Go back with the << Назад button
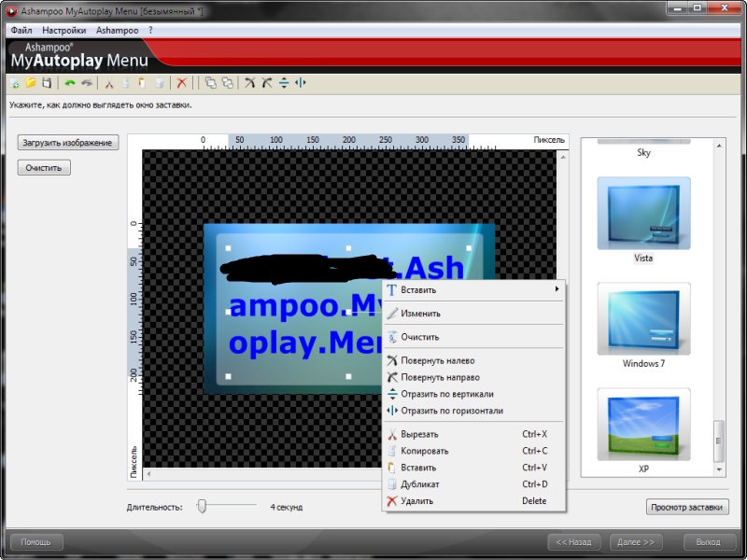 (573, 542)
